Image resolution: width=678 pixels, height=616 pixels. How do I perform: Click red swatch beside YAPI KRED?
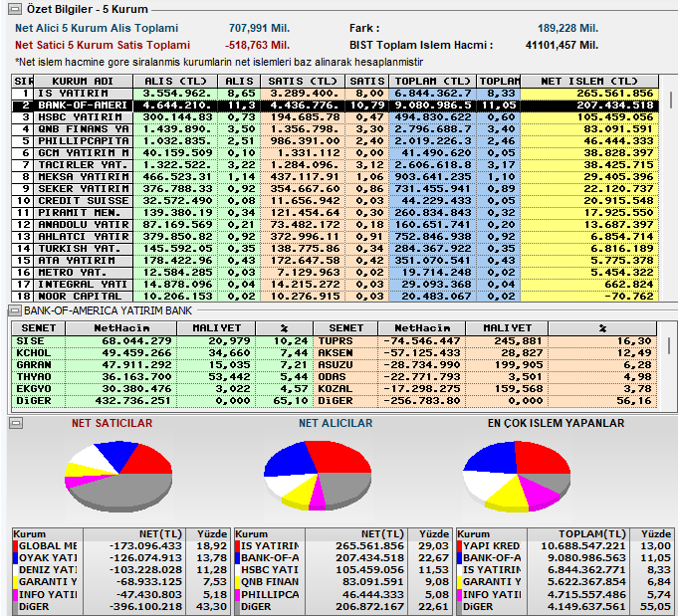point(460,546)
